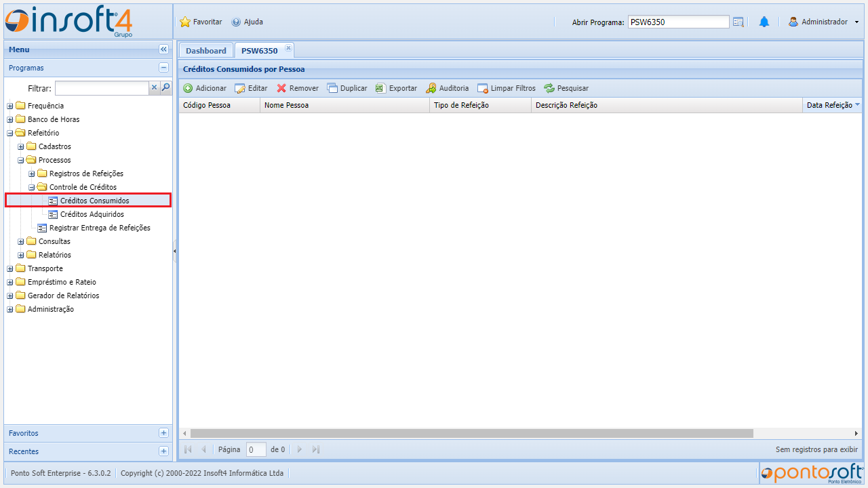Click the Favoritar star icon
Image resolution: width=868 pixels, height=488 pixels.
[185, 22]
